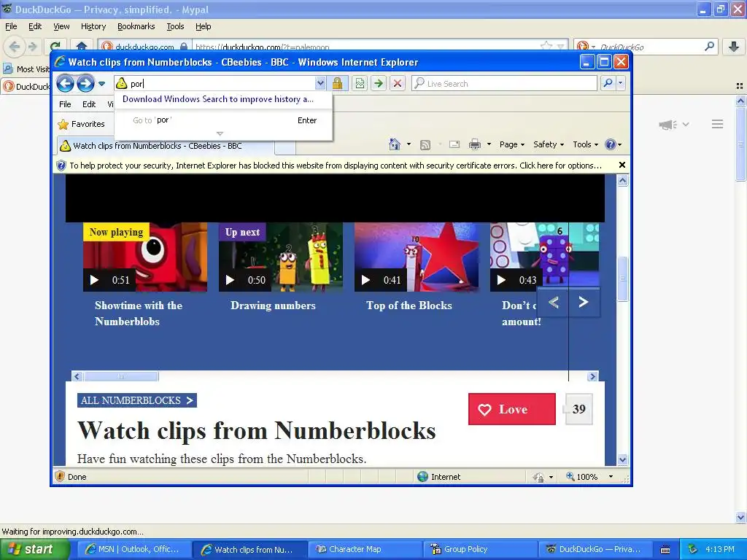Click the ALL NUMBERBLOCKS link
The height and width of the screenshot is (560, 747).
pos(137,400)
